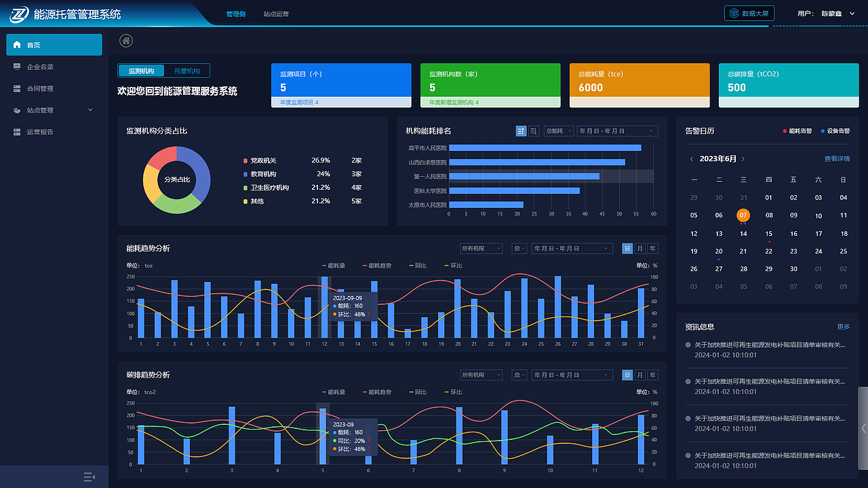This screenshot has width=868, height=488.
Task: Collapse the sidebar with the bottom icon
Action: click(89, 477)
